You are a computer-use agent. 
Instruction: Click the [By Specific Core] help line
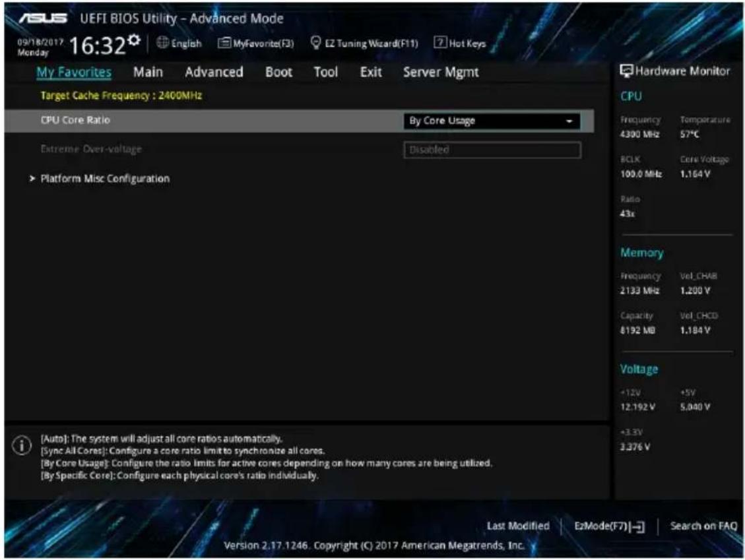click(179, 476)
